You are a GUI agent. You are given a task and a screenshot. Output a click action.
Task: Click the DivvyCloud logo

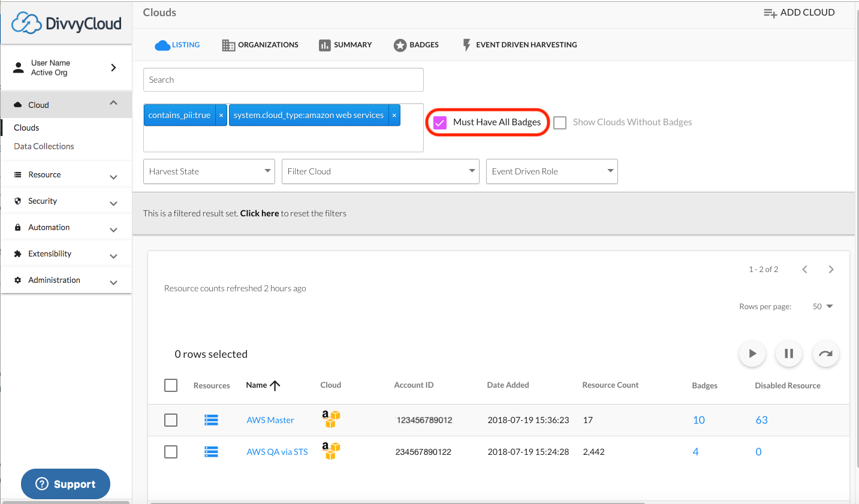[66, 23]
